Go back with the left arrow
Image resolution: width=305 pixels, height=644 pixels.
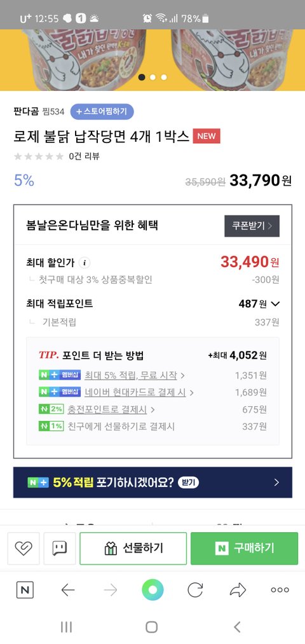coord(68,590)
